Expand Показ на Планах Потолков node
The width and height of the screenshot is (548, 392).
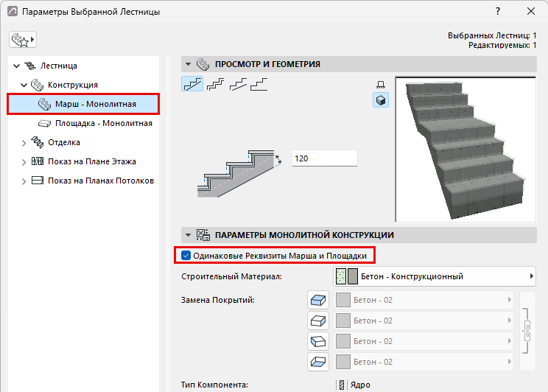tap(24, 181)
